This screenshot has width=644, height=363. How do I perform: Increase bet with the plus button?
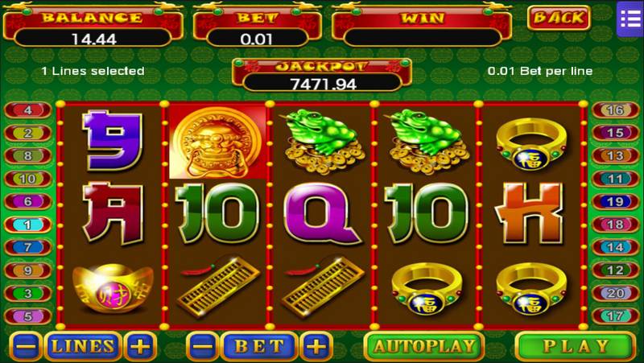[x=316, y=346]
